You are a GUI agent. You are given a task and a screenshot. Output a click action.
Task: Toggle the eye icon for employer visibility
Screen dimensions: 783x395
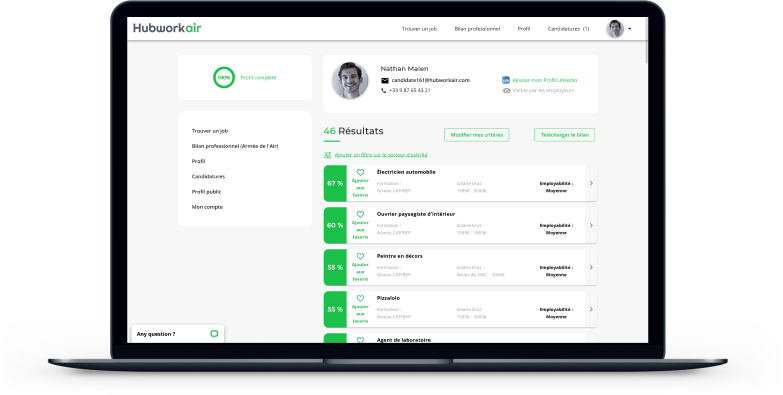point(506,90)
